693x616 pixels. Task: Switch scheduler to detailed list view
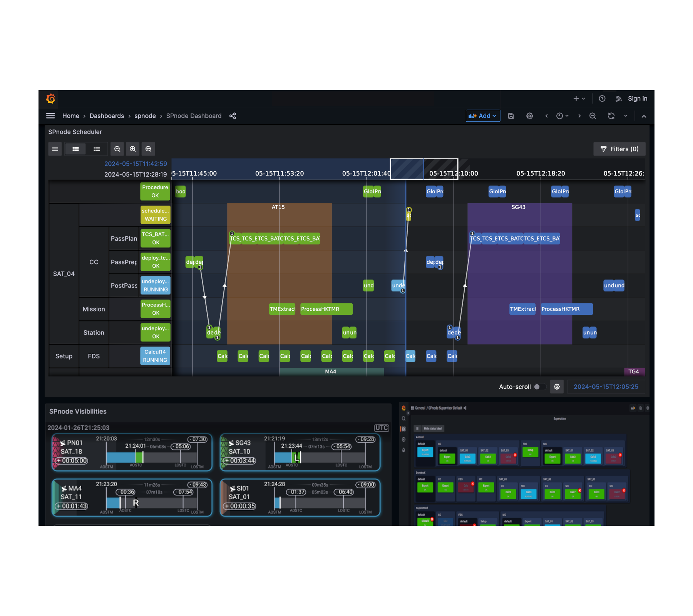click(x=76, y=149)
